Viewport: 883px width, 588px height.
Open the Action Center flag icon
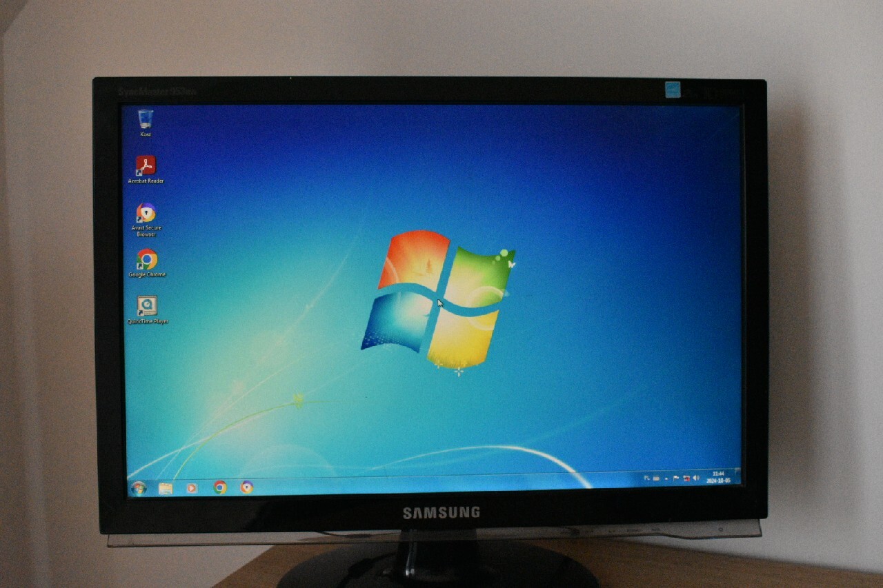(x=676, y=478)
